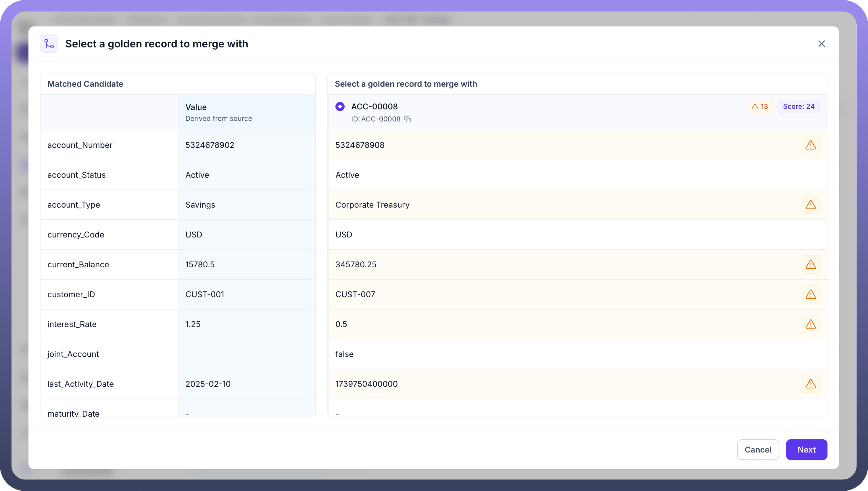Click the Cancel button

[758, 450]
